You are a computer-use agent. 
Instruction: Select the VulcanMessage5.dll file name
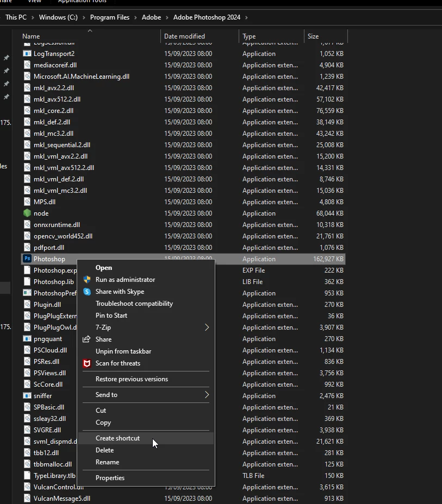(x=62, y=498)
